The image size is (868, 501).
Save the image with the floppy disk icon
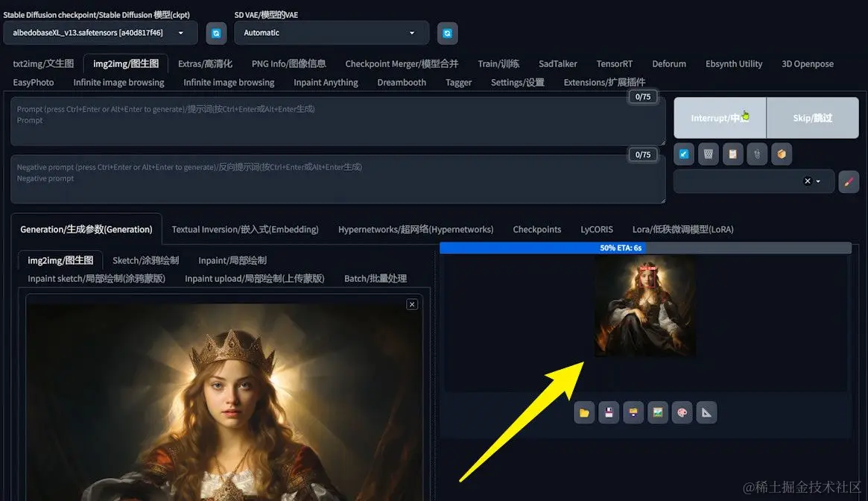pos(609,413)
